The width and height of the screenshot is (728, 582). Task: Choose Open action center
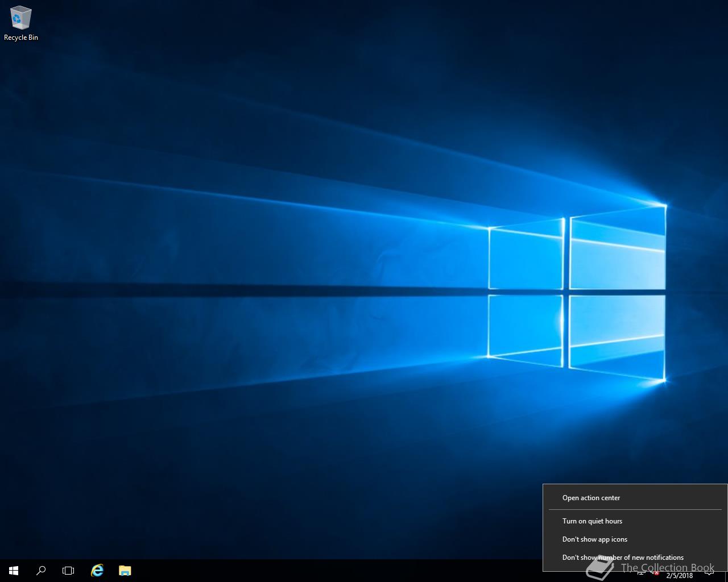[x=635, y=498]
